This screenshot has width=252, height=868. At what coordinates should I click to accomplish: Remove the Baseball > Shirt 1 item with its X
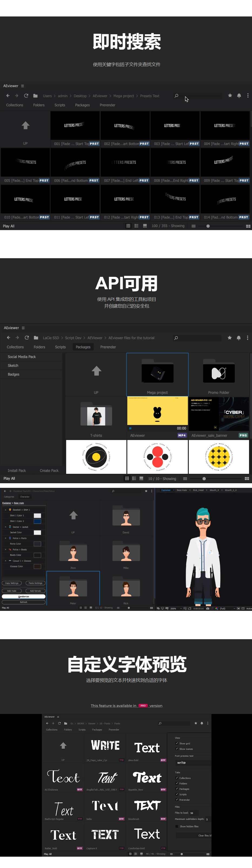click(x=5, y=510)
